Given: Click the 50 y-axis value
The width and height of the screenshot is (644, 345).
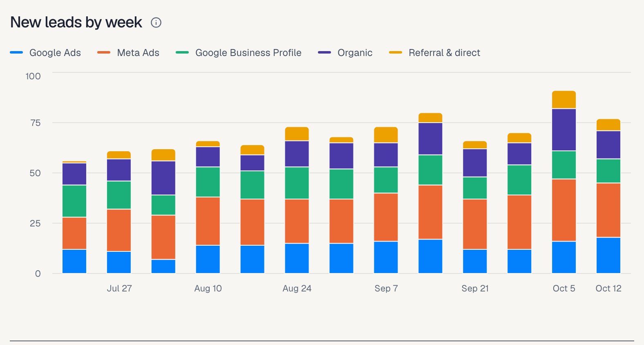Looking at the screenshot, I should pyautogui.click(x=35, y=173).
